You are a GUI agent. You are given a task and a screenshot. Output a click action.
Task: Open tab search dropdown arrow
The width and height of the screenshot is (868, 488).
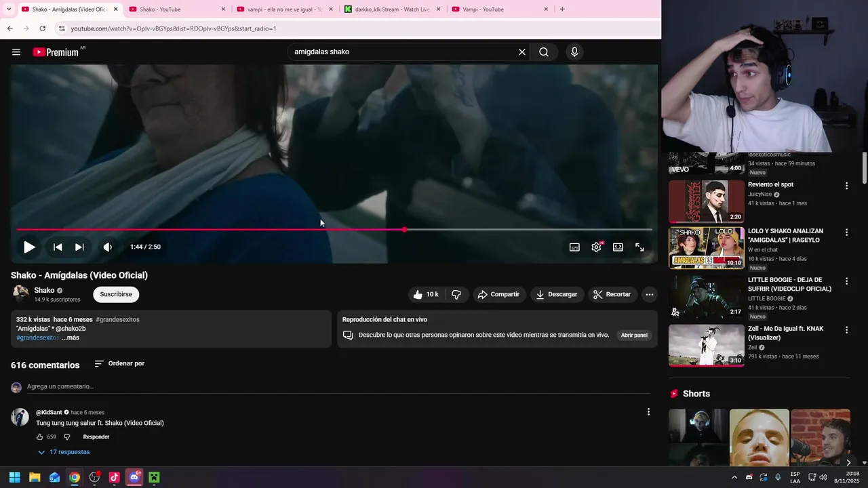(9, 9)
